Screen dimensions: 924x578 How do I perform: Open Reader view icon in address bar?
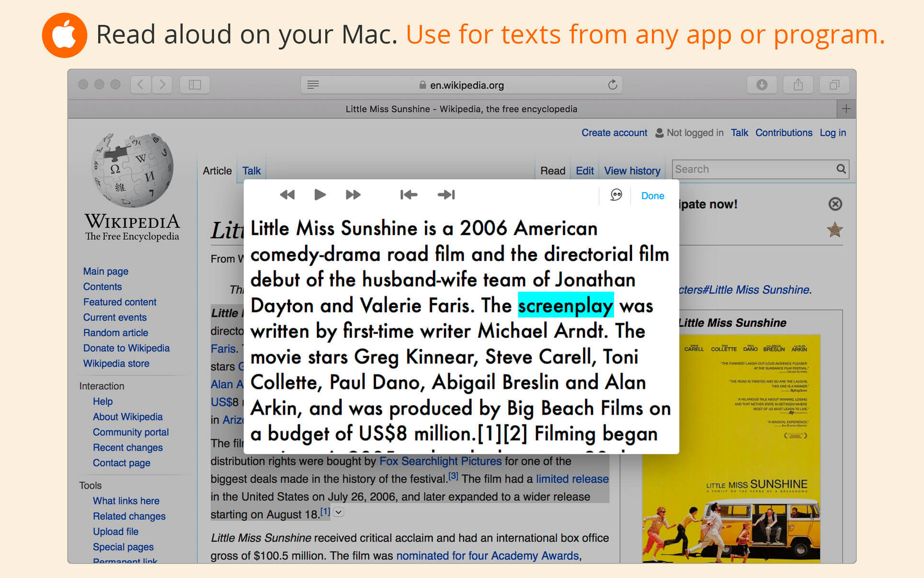[x=313, y=85]
